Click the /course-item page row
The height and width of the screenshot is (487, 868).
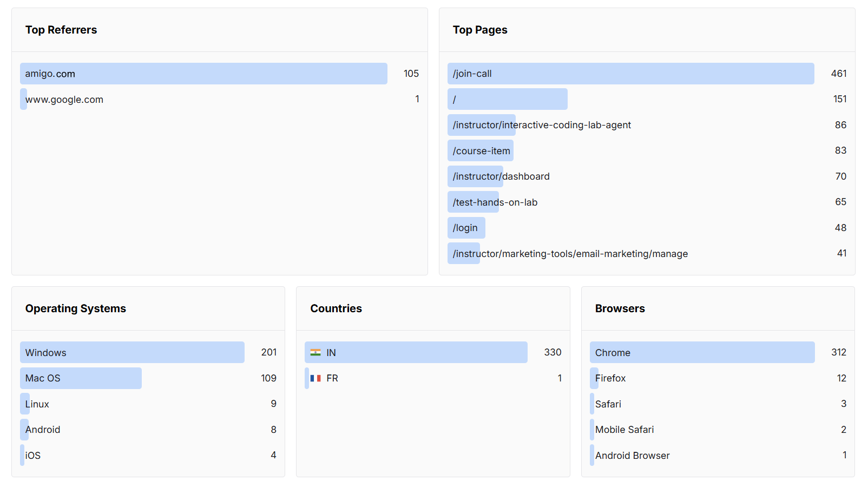pyautogui.click(x=481, y=150)
